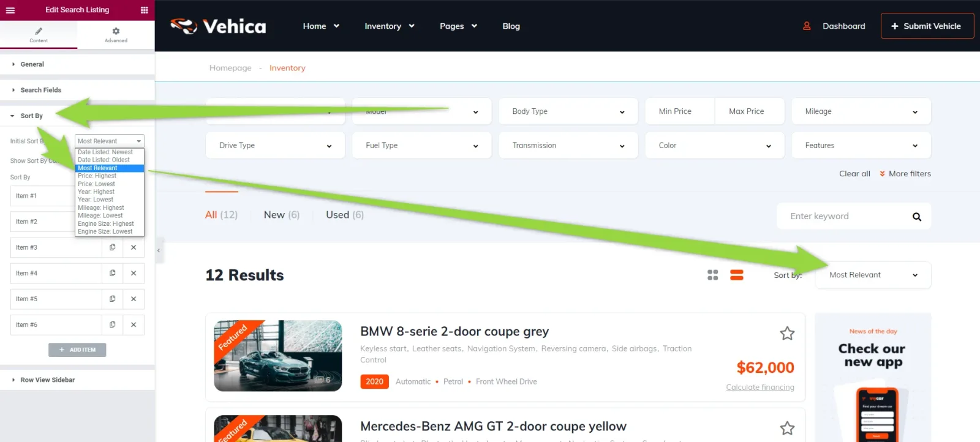Collapse the Sort By section
The image size is (980, 442).
pos(77,116)
